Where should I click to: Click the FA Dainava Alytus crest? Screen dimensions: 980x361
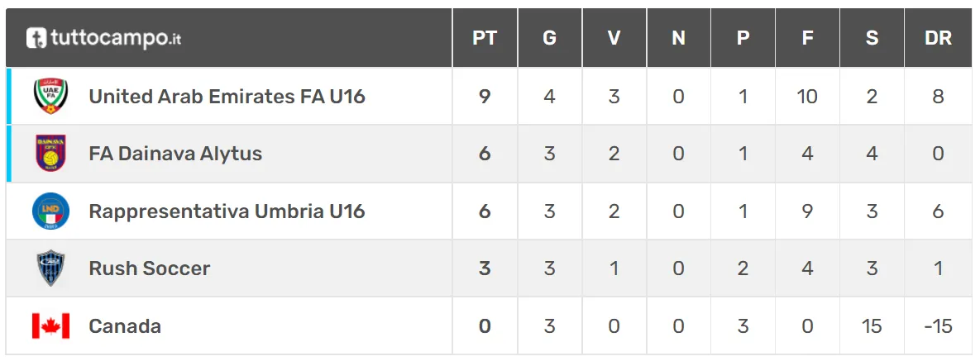tap(50, 154)
